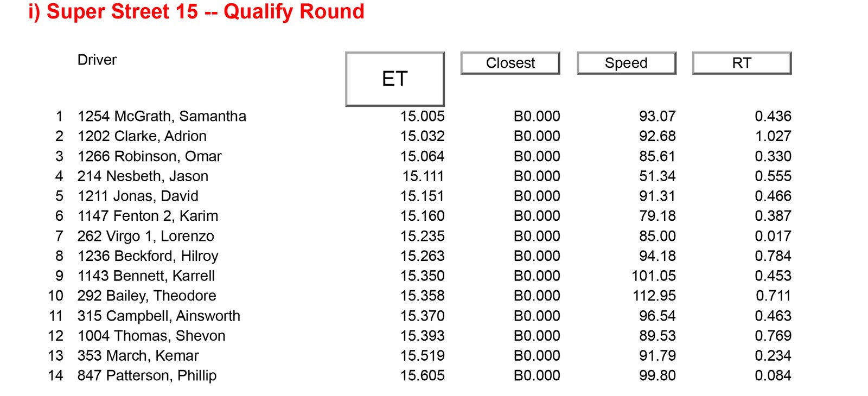The width and height of the screenshot is (868, 396).
Task: Select driver 292 Bailey, Theodore
Action: 146,296
